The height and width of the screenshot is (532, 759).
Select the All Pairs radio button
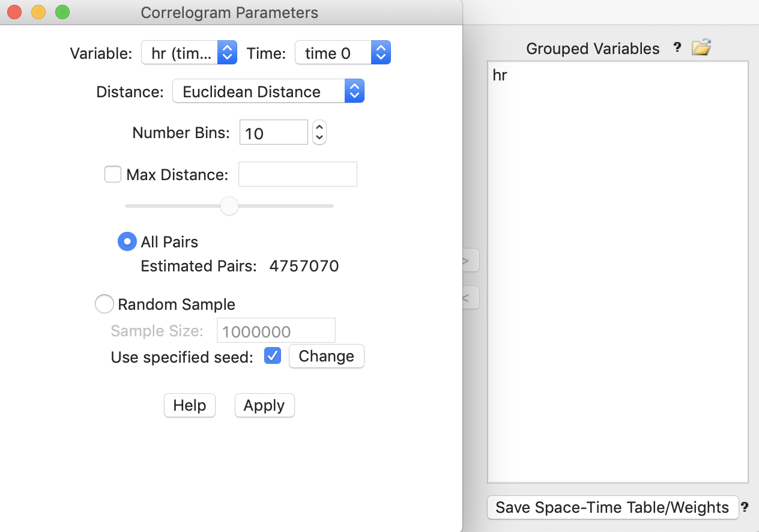click(x=127, y=241)
